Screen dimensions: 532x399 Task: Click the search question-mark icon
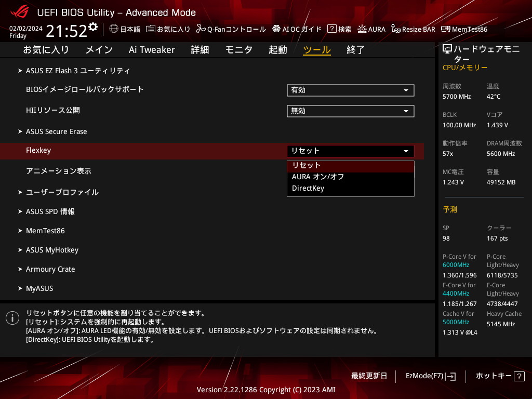(x=331, y=29)
